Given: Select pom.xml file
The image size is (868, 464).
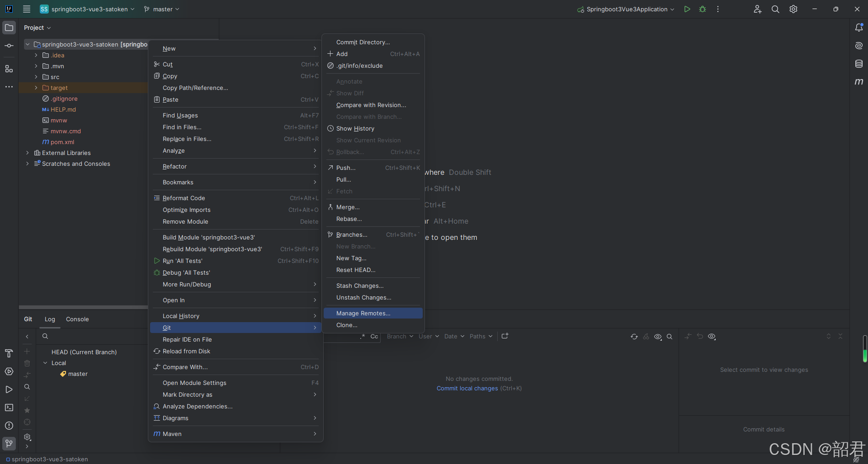Looking at the screenshot, I should click(x=62, y=142).
